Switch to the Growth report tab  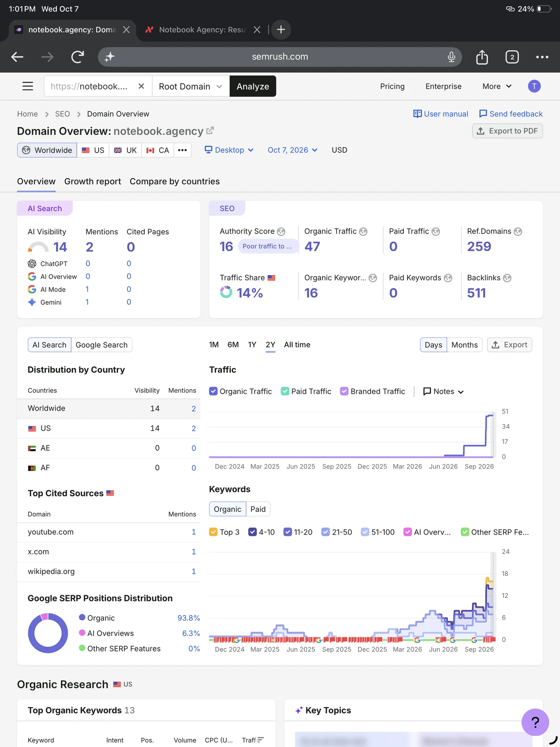(x=93, y=181)
